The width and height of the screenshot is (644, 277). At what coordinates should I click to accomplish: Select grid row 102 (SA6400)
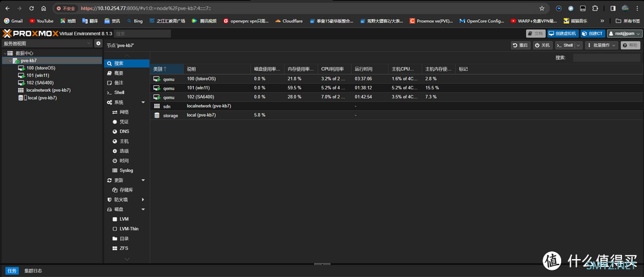pyautogui.click(x=395, y=97)
